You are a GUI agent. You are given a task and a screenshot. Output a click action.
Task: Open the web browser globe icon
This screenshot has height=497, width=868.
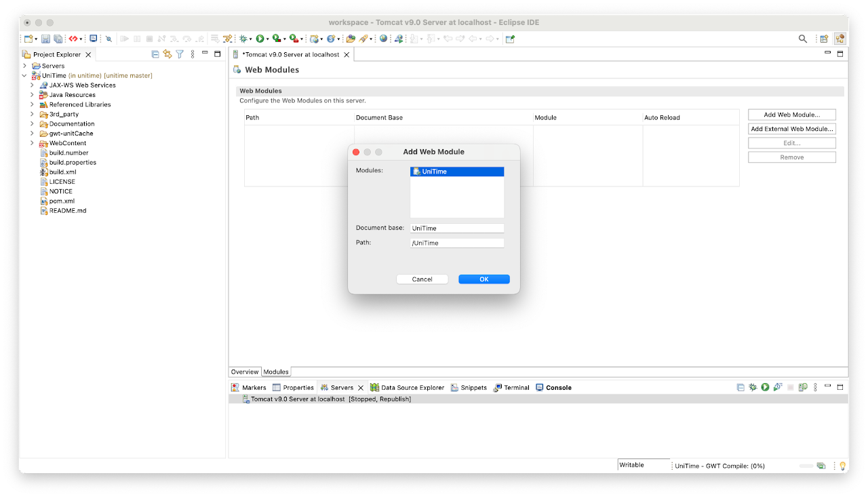[383, 39]
